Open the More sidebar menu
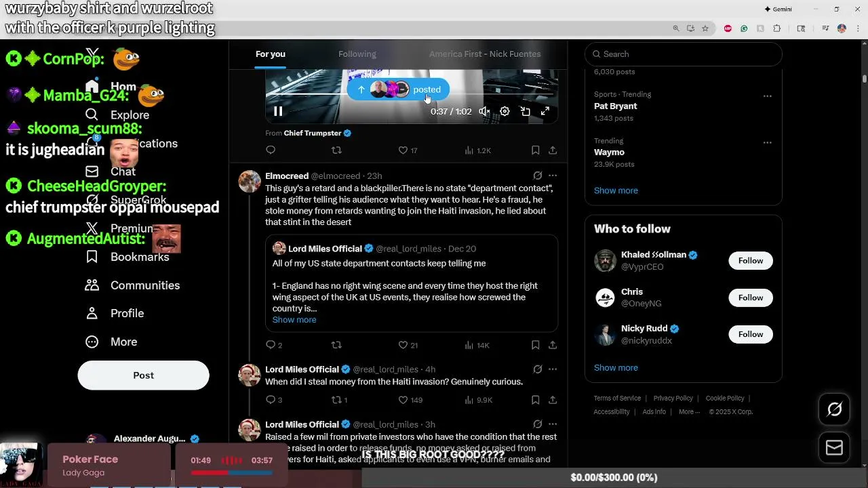 [x=111, y=342]
